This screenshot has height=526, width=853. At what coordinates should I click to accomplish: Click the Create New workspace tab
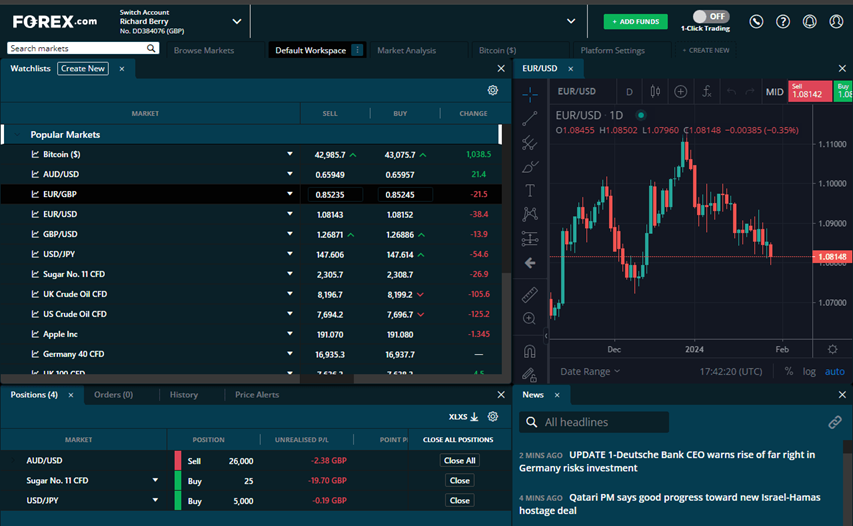(706, 50)
